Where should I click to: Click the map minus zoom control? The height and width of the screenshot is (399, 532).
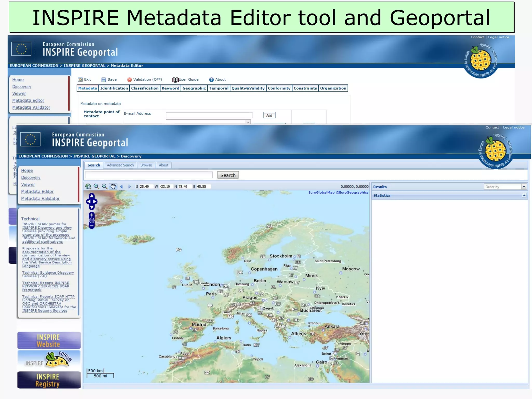point(92,226)
